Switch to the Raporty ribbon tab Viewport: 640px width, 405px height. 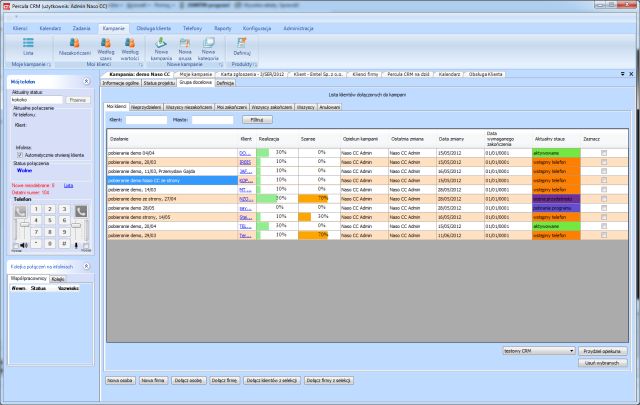pos(223,28)
